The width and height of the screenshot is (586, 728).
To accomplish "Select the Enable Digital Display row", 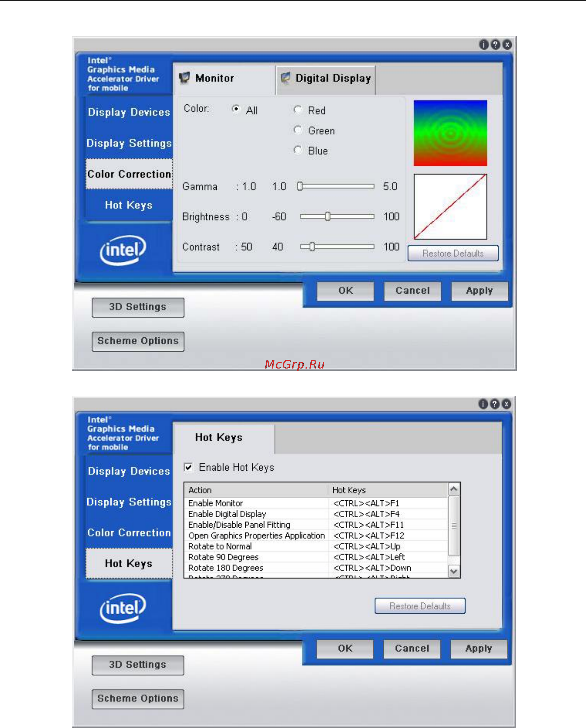I will coord(316,514).
